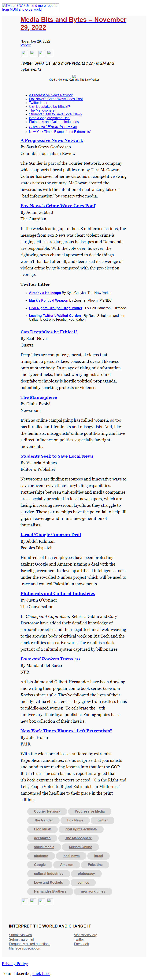
Task: Open the Already a Hellscape link
Action: [45, 293]
